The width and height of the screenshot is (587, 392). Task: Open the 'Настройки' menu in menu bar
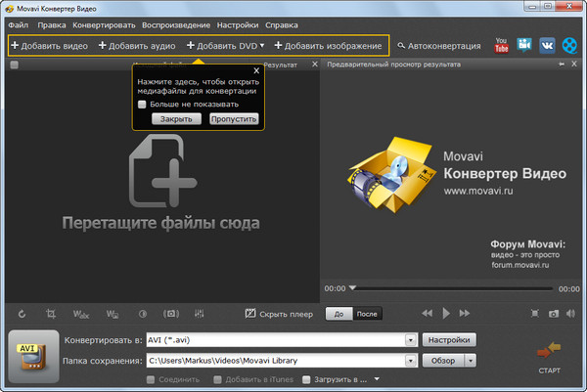pos(244,23)
